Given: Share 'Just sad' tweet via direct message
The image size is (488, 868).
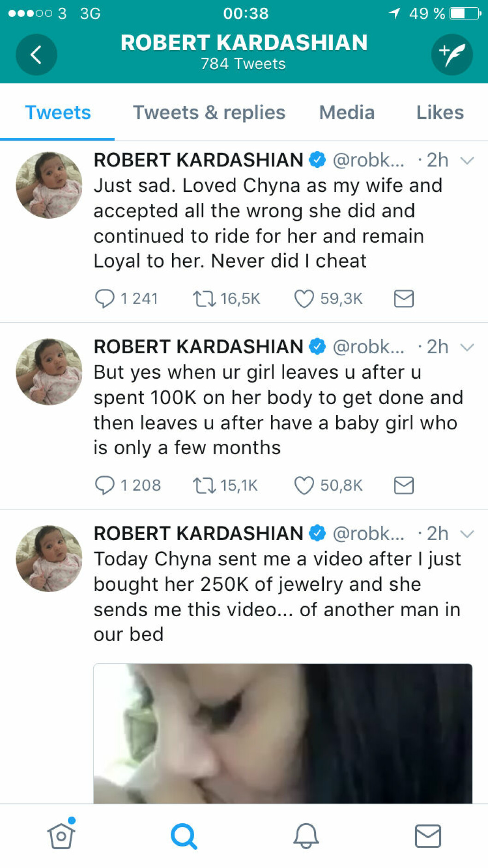Looking at the screenshot, I should [404, 298].
